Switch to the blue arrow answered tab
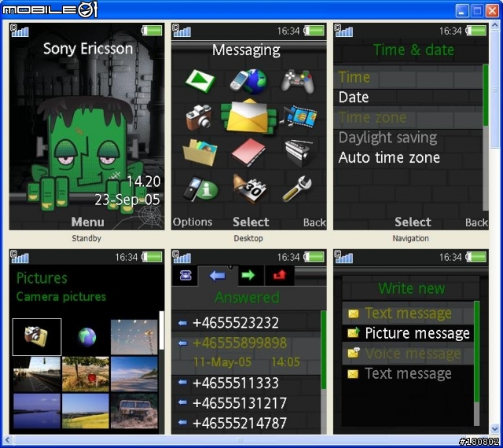The image size is (503, 448). coord(218,275)
